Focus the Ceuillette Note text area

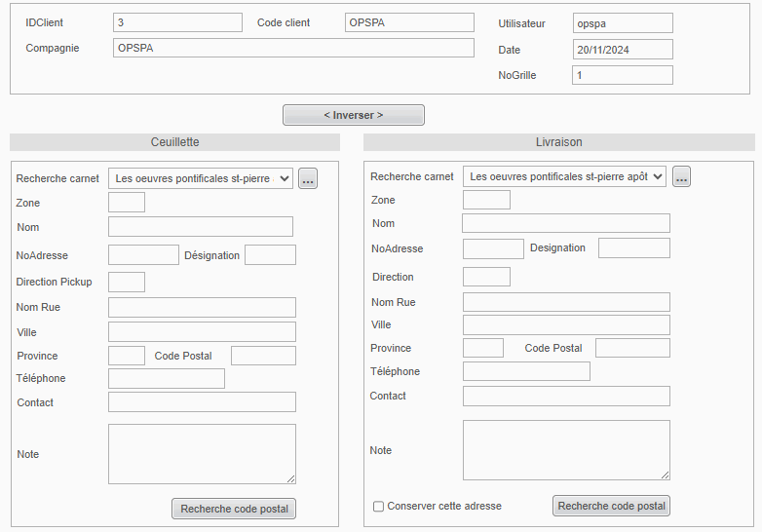tap(201, 453)
